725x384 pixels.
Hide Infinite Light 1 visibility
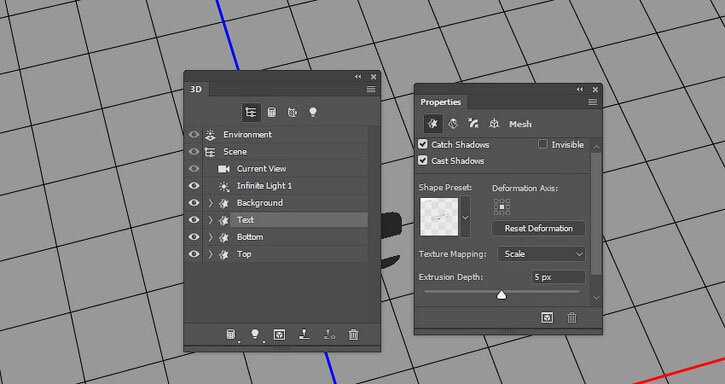[194, 186]
